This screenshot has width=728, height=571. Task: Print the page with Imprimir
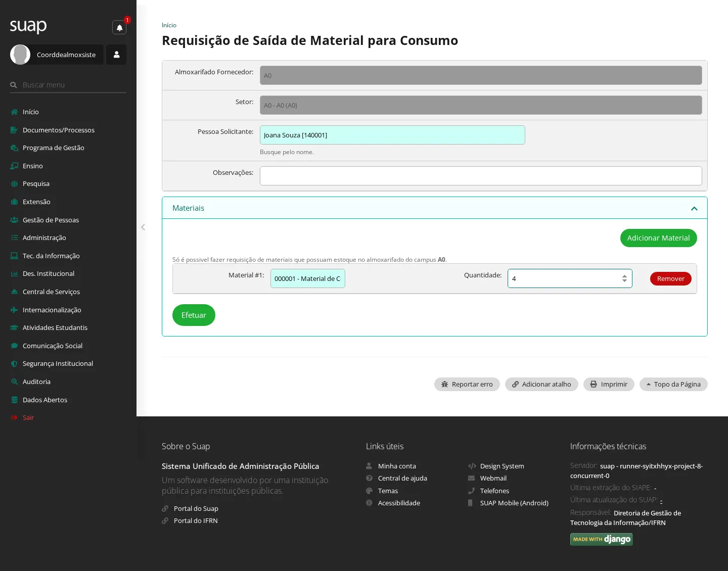click(x=609, y=384)
